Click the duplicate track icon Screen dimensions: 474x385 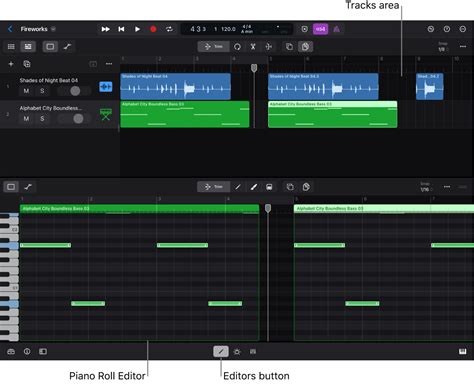(27, 64)
